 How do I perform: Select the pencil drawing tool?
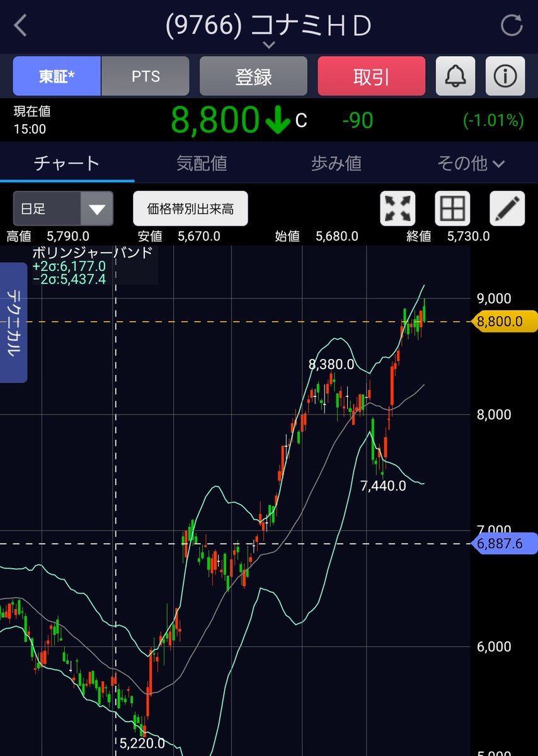pos(507,209)
